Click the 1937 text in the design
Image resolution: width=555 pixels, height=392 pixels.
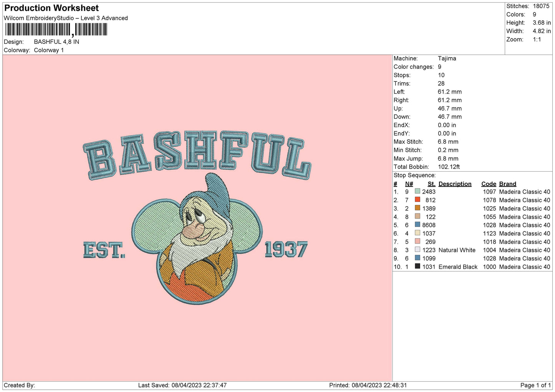286,250
